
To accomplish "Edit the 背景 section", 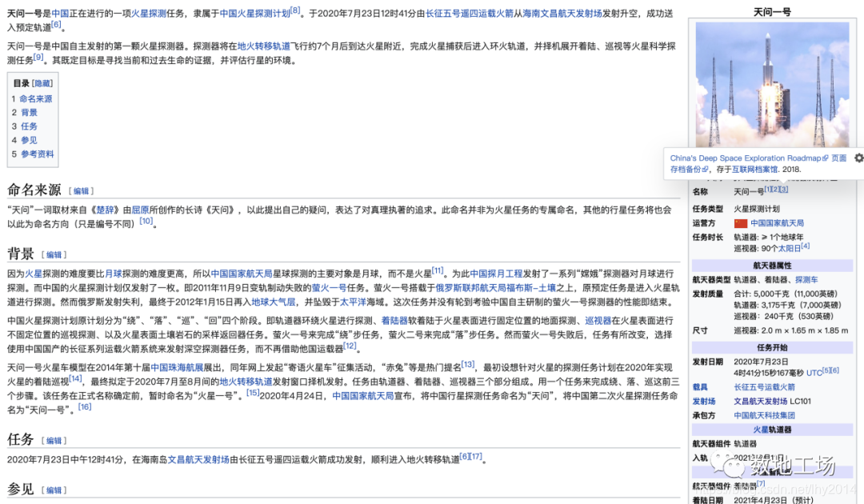I will (x=54, y=254).
